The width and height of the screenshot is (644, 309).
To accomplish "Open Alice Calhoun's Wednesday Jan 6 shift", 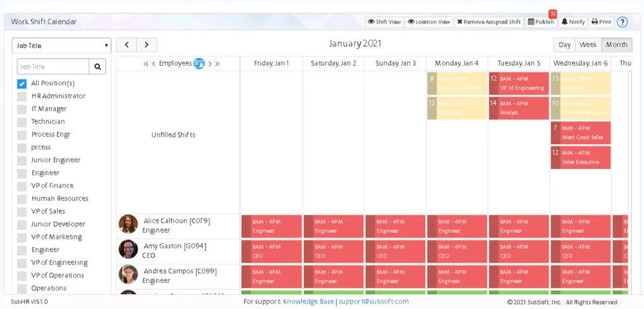I will click(x=581, y=226).
